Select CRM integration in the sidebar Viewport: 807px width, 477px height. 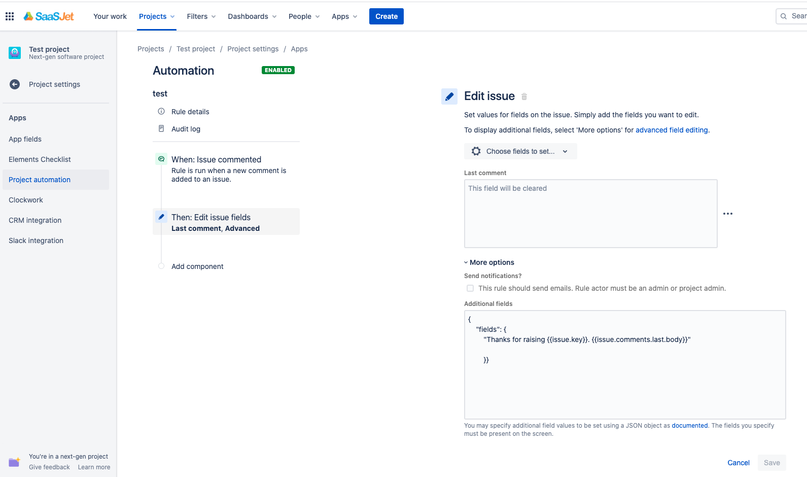point(35,220)
